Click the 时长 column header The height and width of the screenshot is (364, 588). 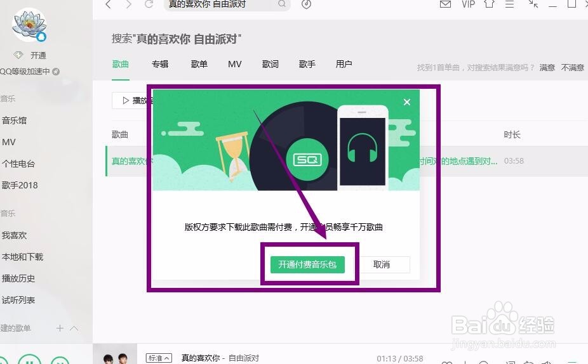pos(512,135)
